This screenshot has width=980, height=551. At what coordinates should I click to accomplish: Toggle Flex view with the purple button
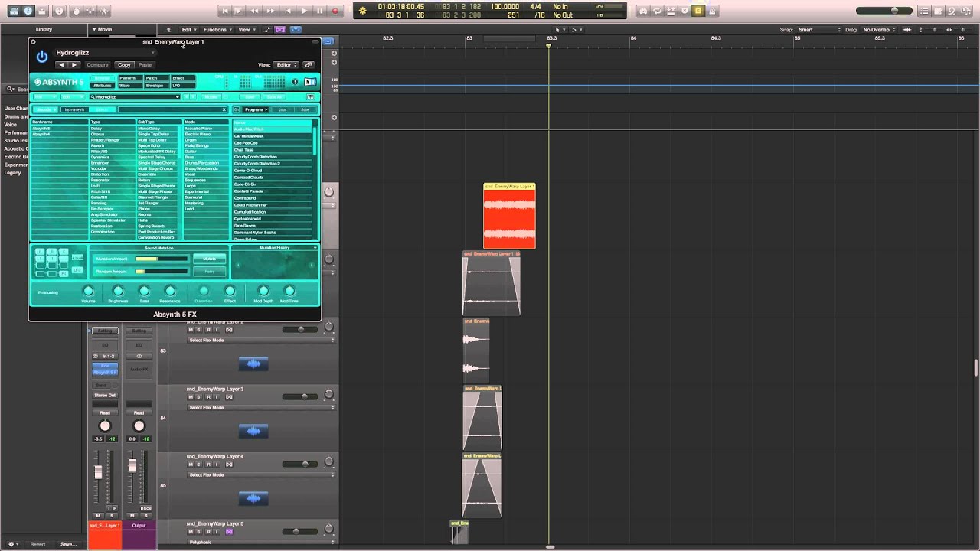[280, 30]
